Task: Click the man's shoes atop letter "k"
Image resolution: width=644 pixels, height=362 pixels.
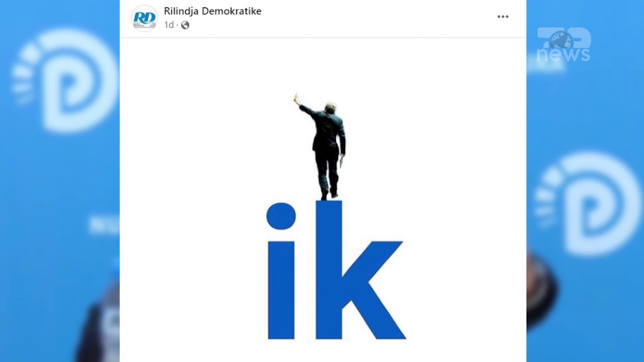Action: click(329, 196)
